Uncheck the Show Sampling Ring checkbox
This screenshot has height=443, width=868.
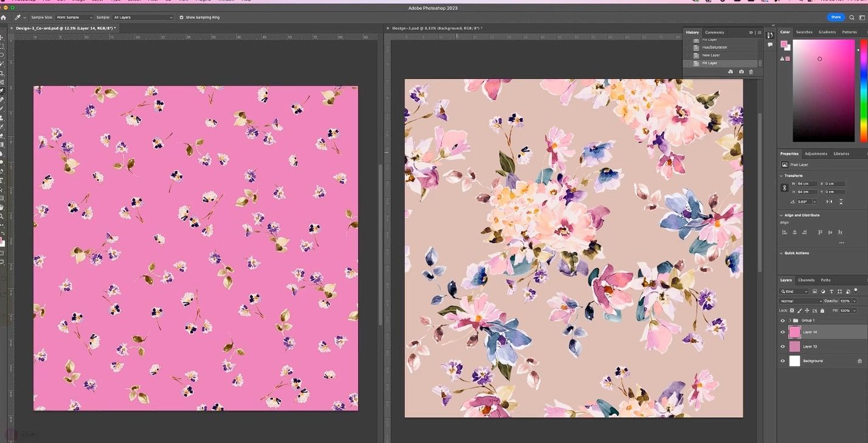point(181,18)
